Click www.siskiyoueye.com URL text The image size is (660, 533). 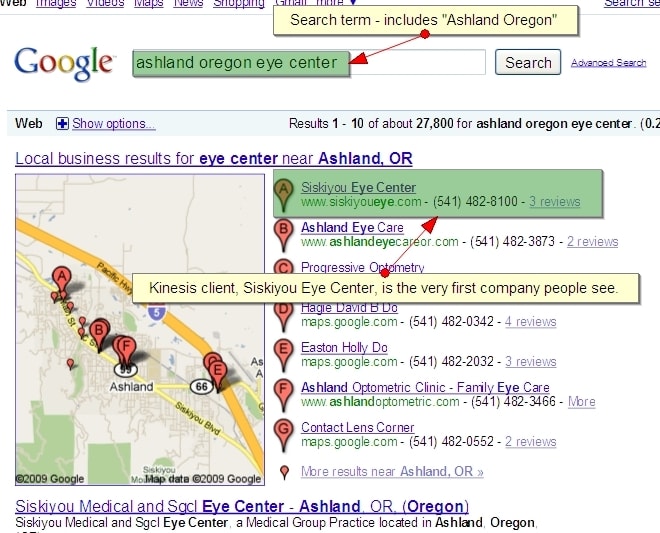click(x=361, y=202)
